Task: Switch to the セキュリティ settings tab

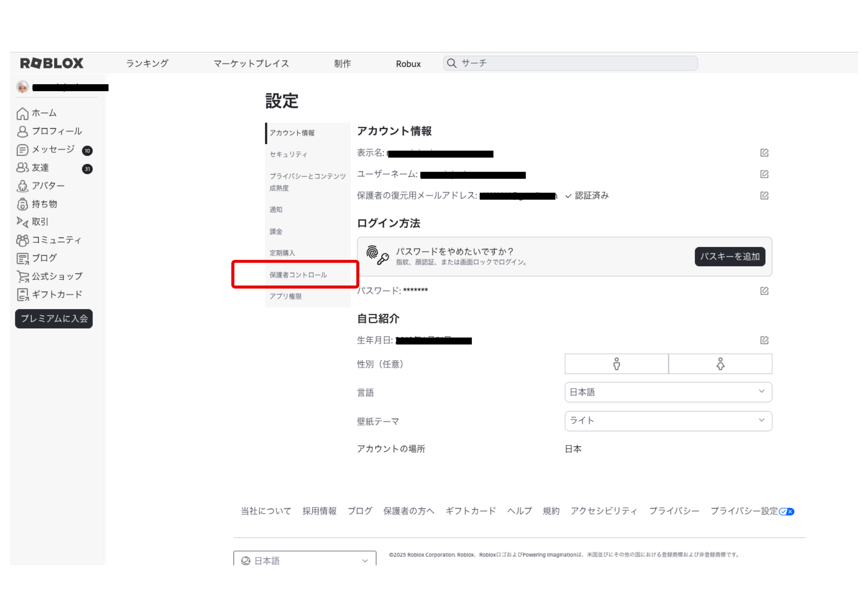Action: pos(288,155)
